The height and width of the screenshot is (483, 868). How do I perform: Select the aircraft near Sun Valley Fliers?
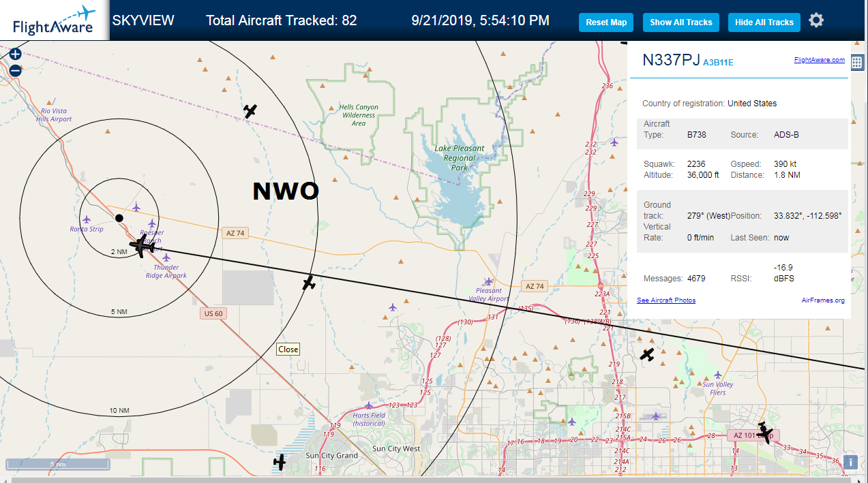647,354
